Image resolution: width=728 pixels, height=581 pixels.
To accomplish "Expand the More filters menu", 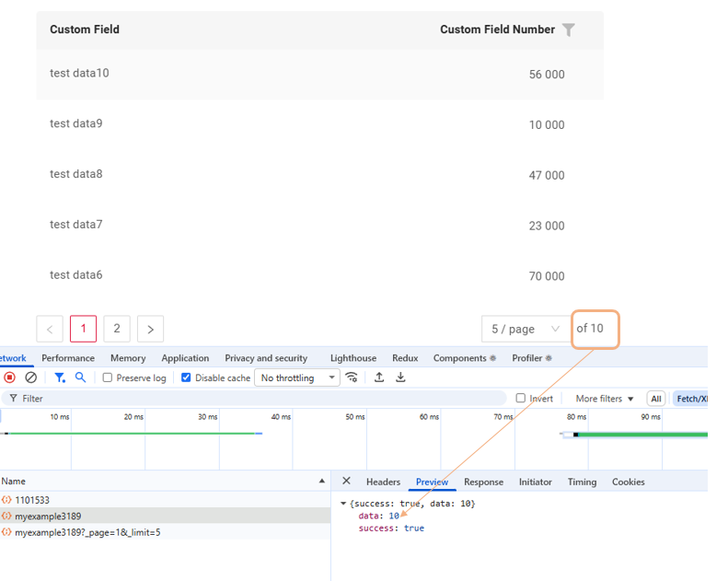I will [x=605, y=399].
